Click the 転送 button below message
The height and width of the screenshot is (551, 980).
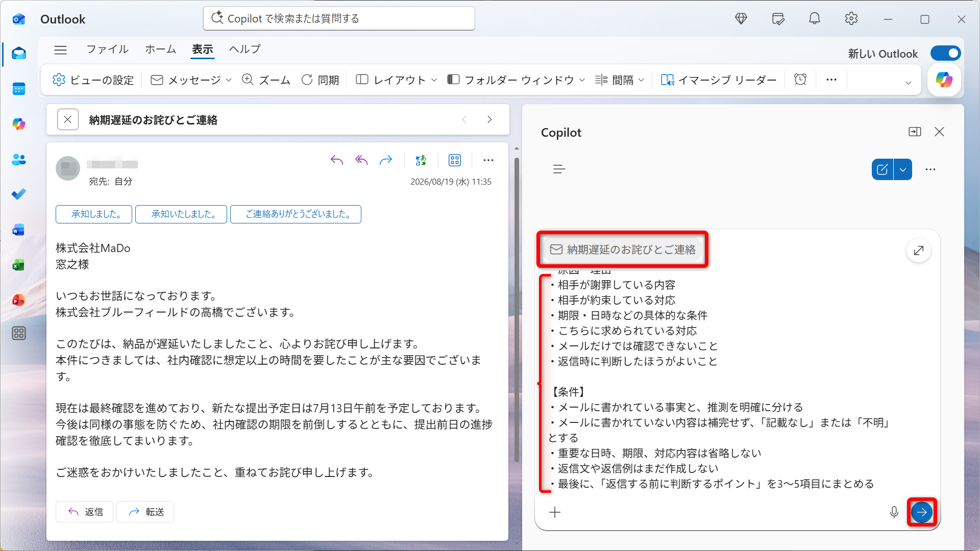pos(145,512)
